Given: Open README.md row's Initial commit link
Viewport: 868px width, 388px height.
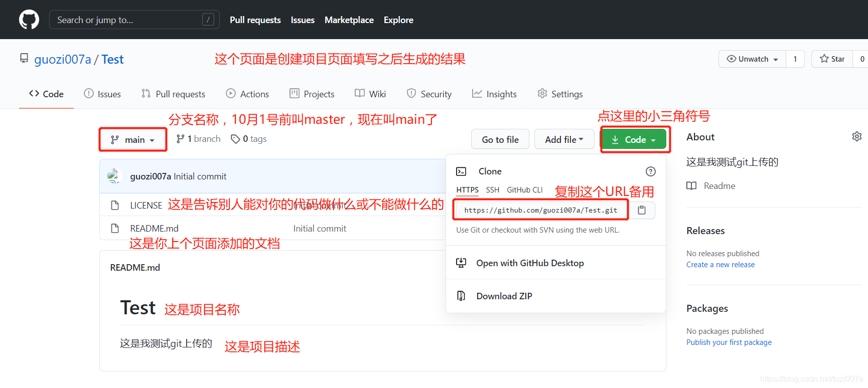Looking at the screenshot, I should click(x=320, y=229).
